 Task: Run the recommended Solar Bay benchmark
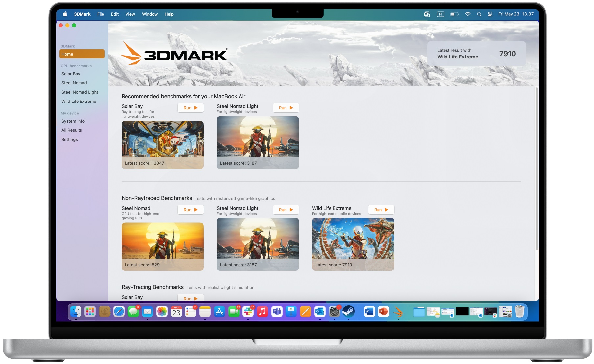click(x=191, y=108)
